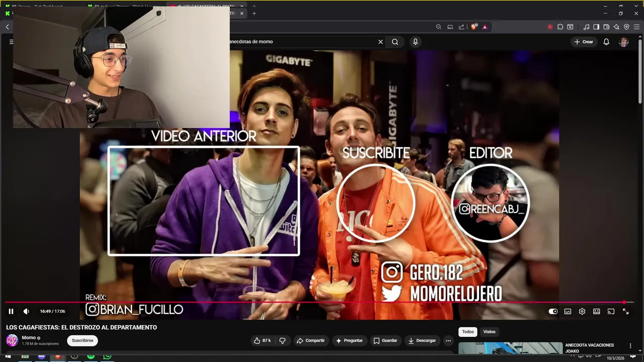Open Discord from the taskbar
The image size is (644, 362).
point(41,356)
